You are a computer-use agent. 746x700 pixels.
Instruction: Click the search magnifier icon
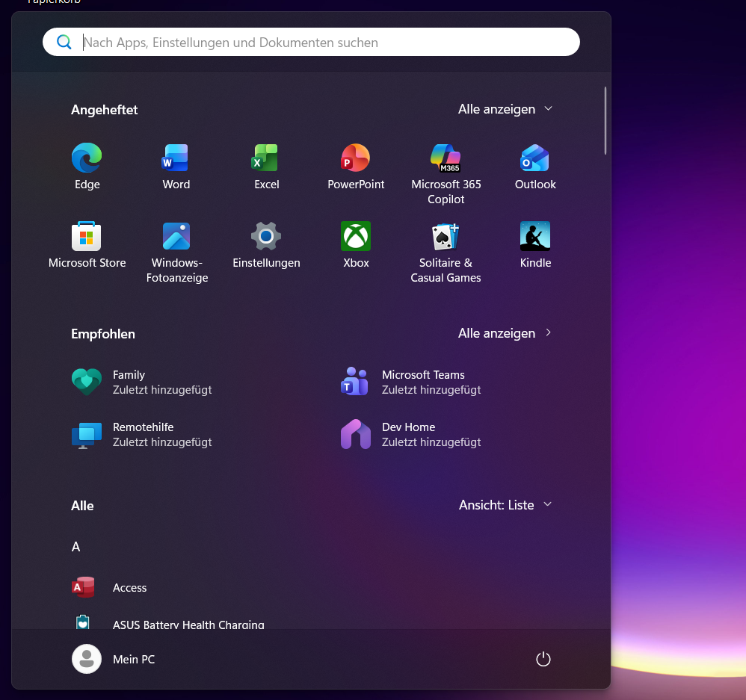[64, 43]
